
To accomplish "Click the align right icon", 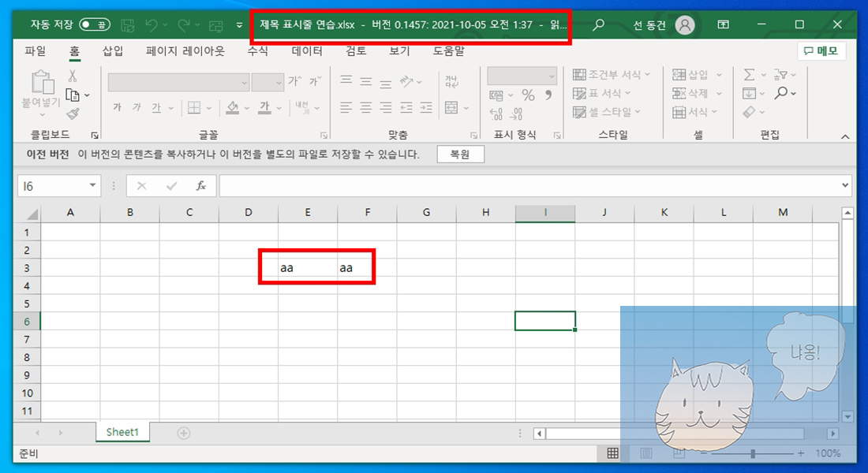I will (386, 107).
